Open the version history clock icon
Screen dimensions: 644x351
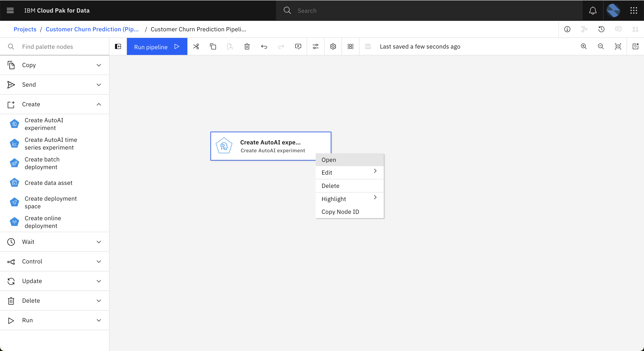click(x=601, y=29)
